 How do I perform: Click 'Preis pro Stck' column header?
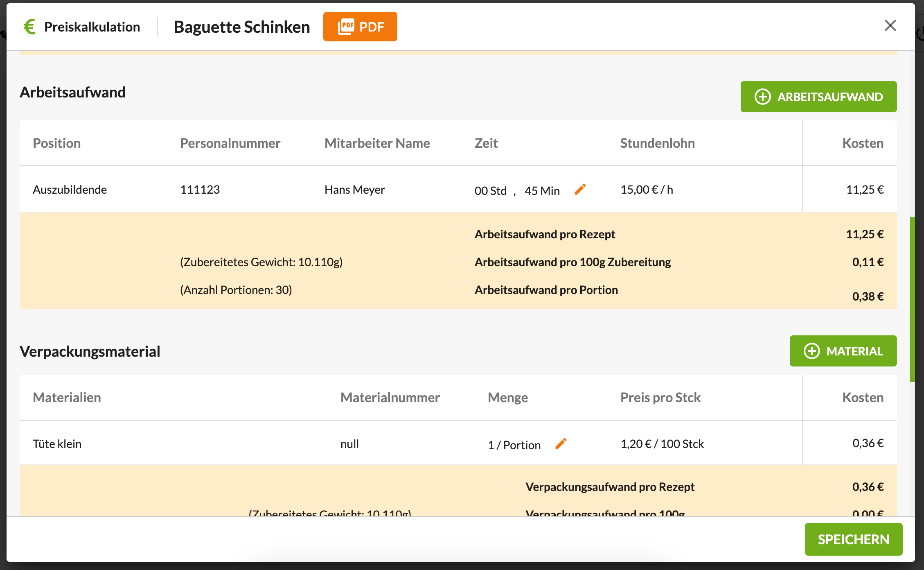(x=660, y=398)
